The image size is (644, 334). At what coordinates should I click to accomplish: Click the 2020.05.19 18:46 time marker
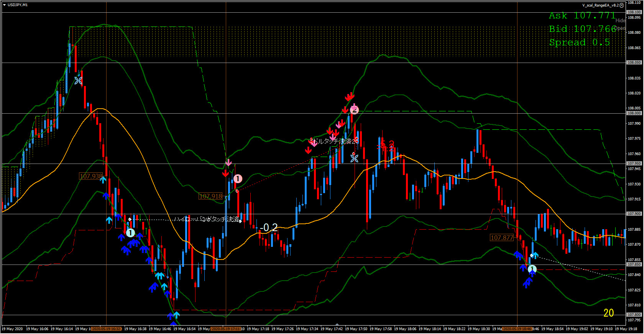tap(517, 329)
